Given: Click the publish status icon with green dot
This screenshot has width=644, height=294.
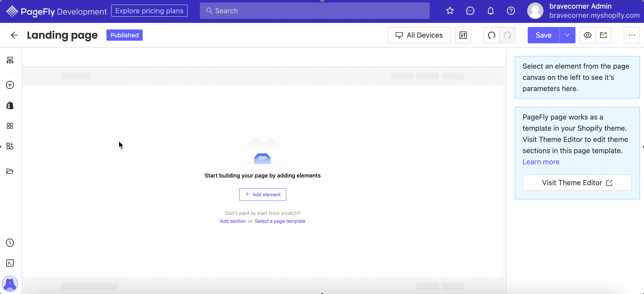Looking at the screenshot, I should click(603, 35).
